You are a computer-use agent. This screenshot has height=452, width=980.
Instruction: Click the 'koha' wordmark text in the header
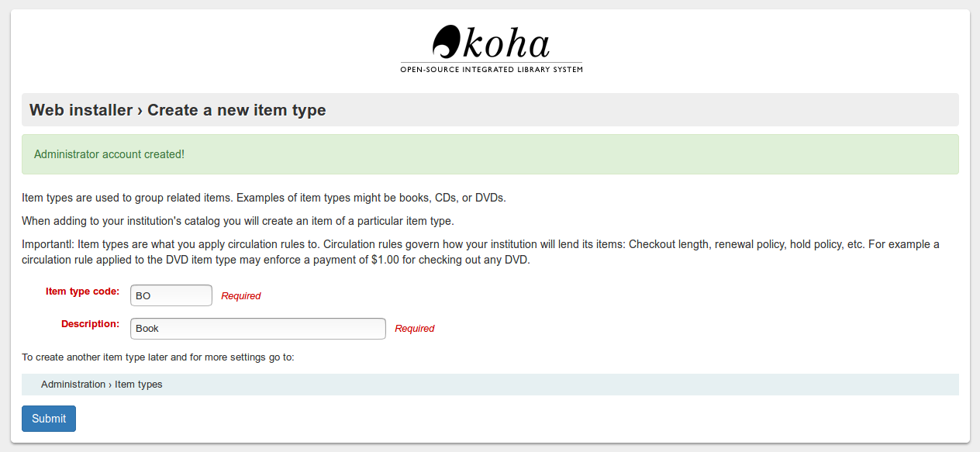click(506, 43)
